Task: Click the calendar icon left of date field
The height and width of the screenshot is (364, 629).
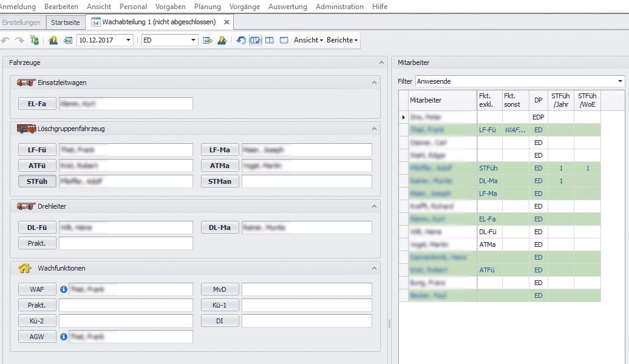Action: (x=67, y=40)
